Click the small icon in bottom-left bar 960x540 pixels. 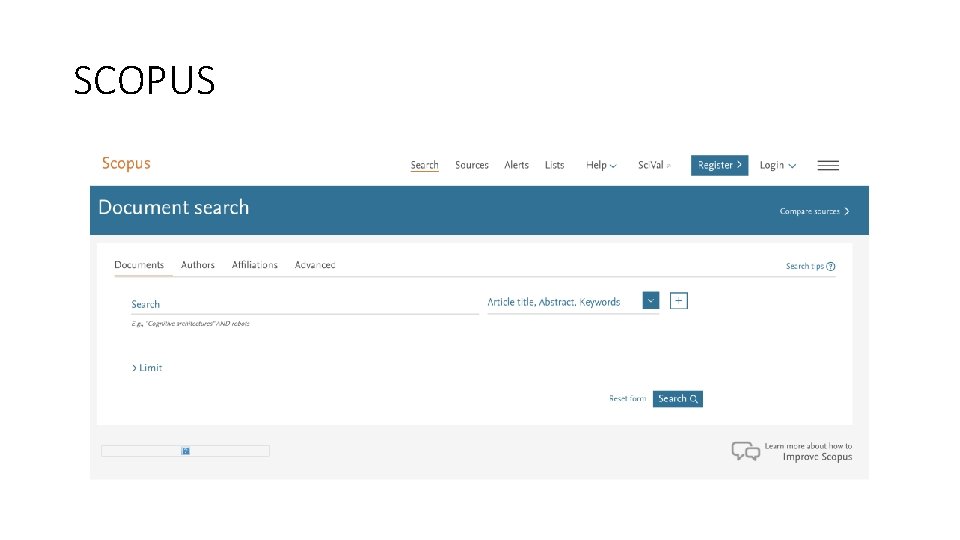pyautogui.click(x=186, y=451)
